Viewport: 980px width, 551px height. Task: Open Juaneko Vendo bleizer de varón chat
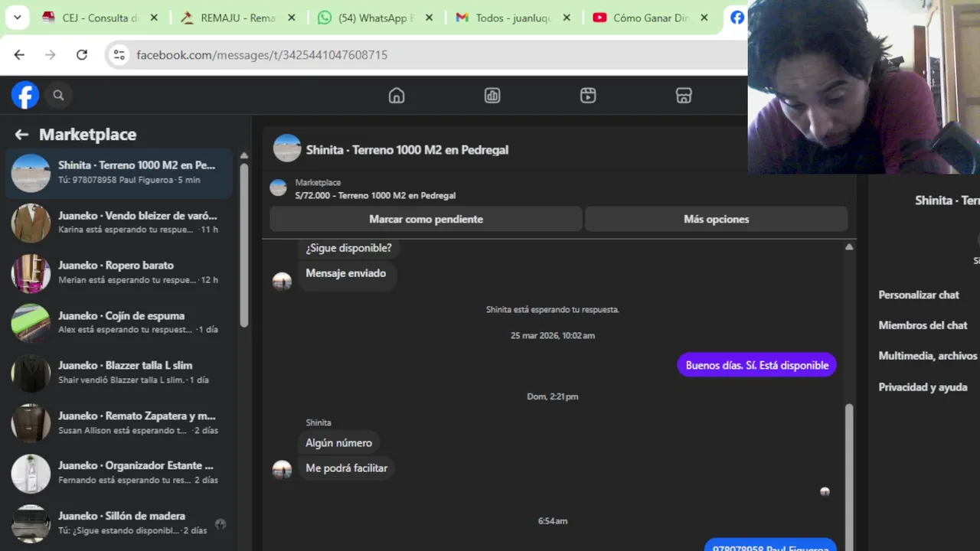point(119,223)
